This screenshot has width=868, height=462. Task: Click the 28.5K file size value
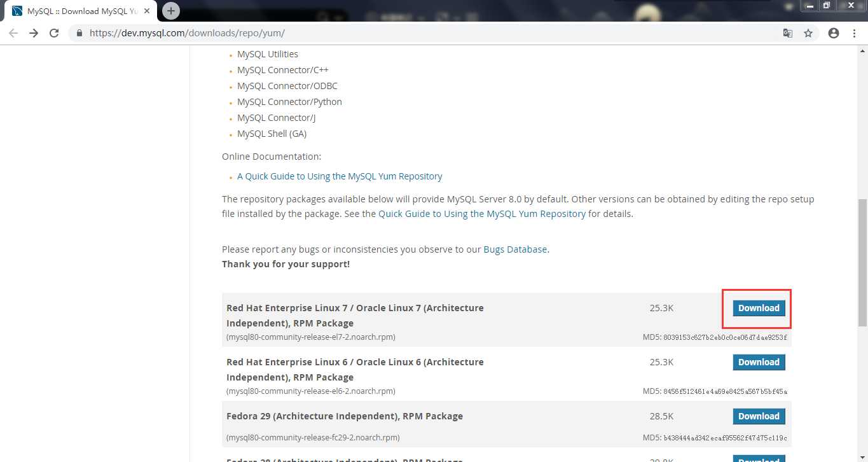coord(661,416)
